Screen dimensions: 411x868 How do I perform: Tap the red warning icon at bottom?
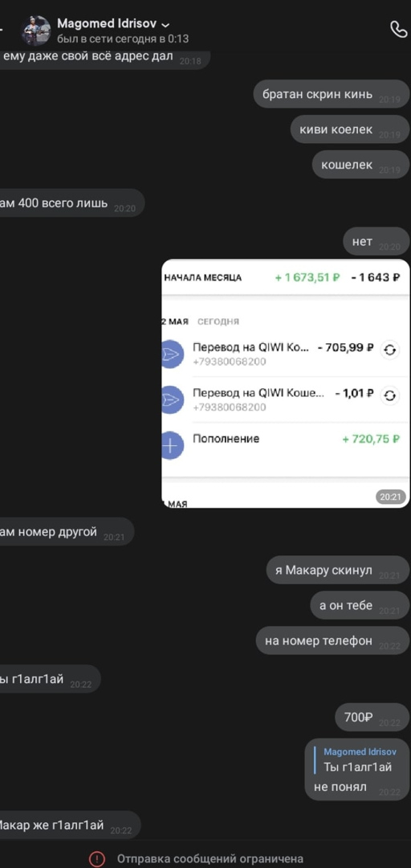click(x=97, y=858)
